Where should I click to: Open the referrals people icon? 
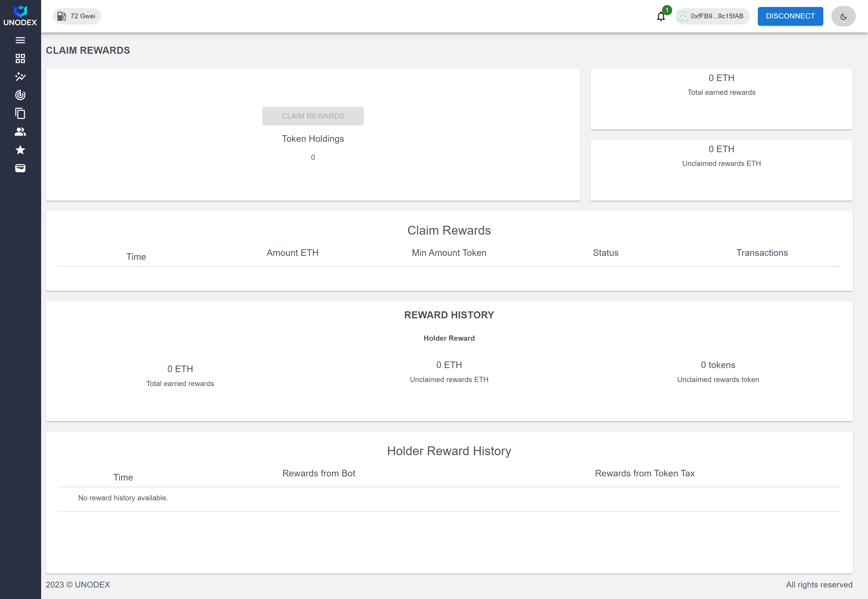(x=20, y=132)
